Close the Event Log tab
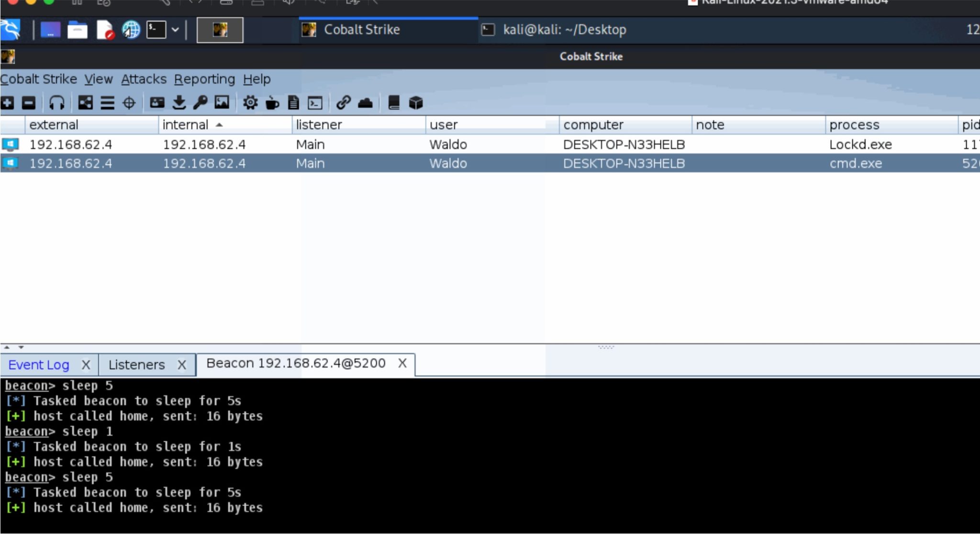 86,365
